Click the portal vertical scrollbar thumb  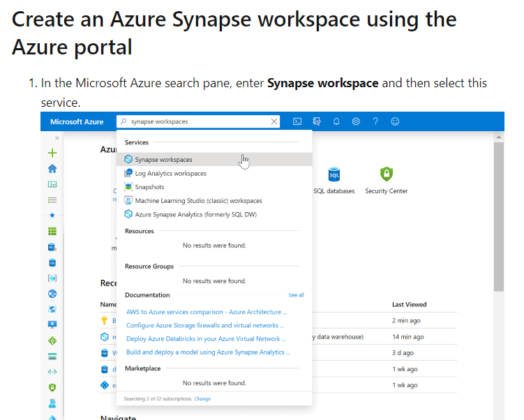tap(499, 216)
